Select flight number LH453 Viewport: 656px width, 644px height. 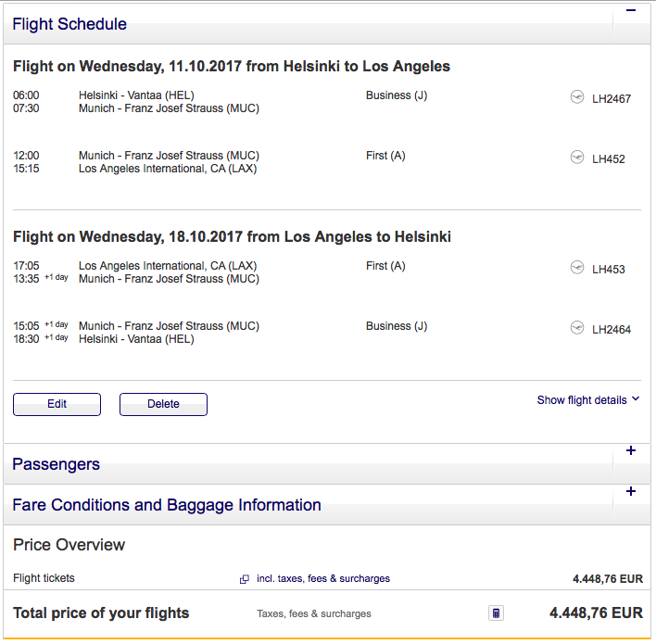point(609,270)
